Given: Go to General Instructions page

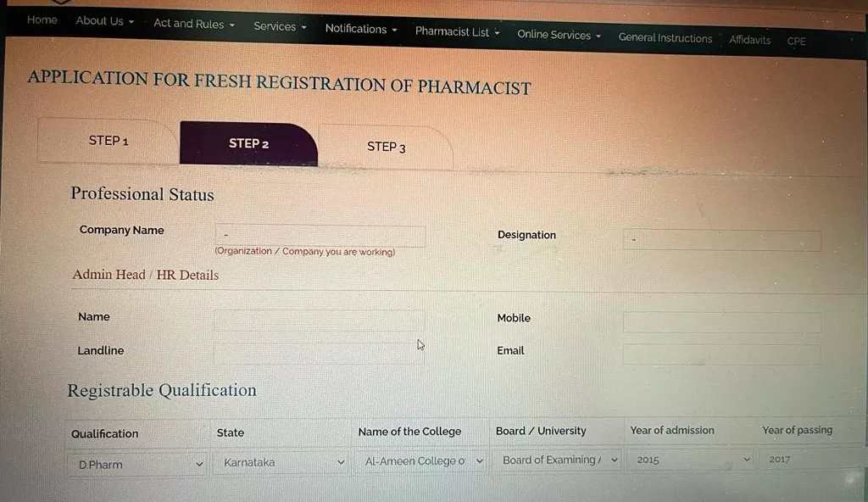Looking at the screenshot, I should pyautogui.click(x=665, y=37).
